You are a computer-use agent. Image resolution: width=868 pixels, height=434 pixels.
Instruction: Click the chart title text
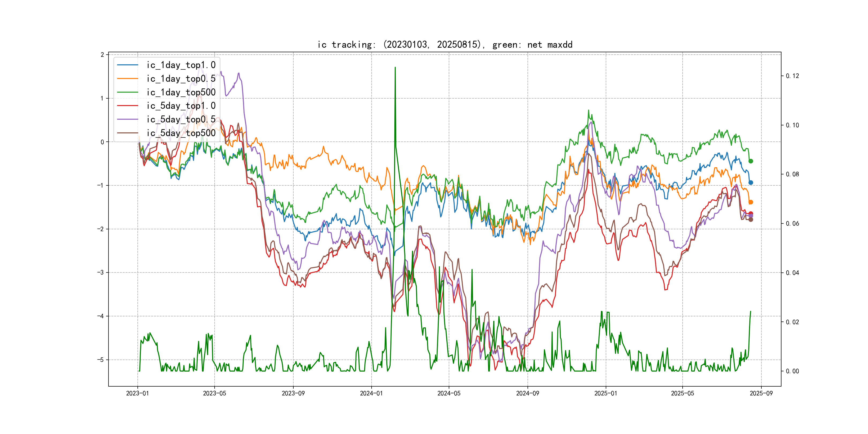coord(445,44)
